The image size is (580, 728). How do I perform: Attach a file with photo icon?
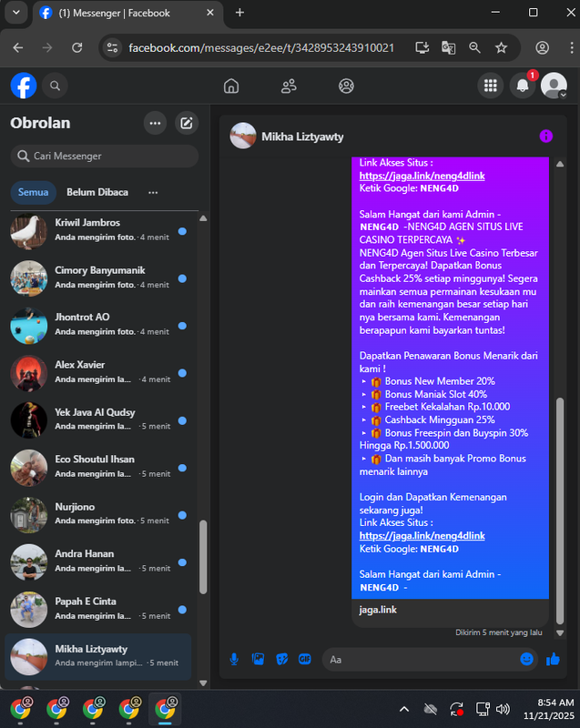coord(259,659)
